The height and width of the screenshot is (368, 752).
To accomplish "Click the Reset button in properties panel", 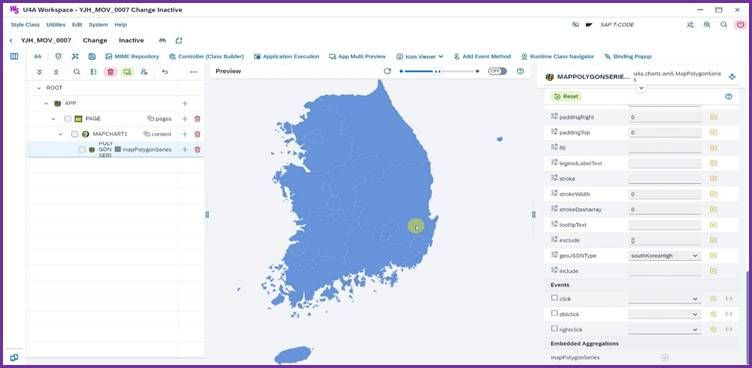I will [x=566, y=96].
